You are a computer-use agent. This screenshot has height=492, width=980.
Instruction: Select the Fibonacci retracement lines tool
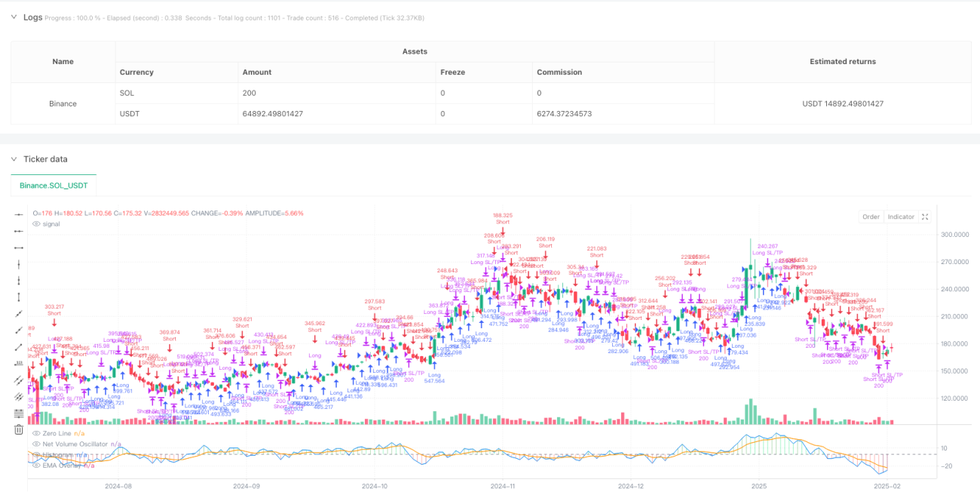pyautogui.click(x=19, y=413)
